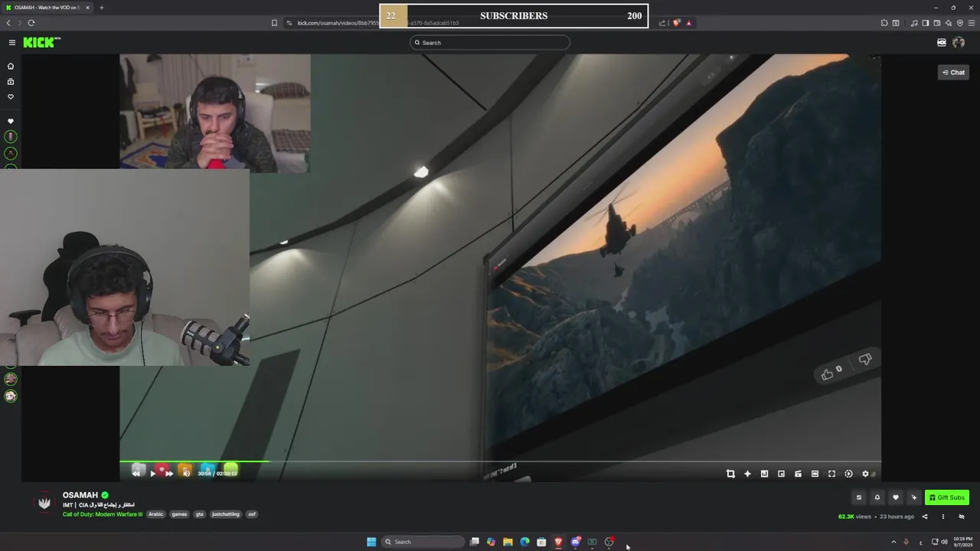Open the Kick hamburger menu
This screenshot has width=980, height=551.
(x=11, y=43)
